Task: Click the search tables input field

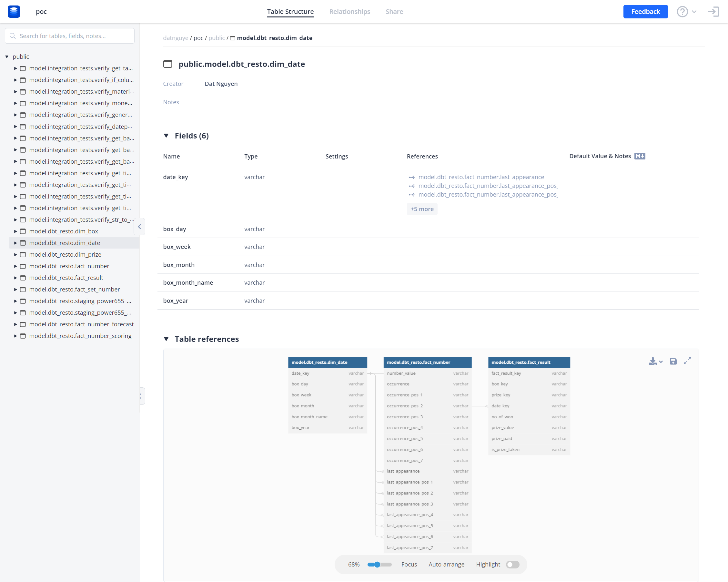Action: pos(70,36)
